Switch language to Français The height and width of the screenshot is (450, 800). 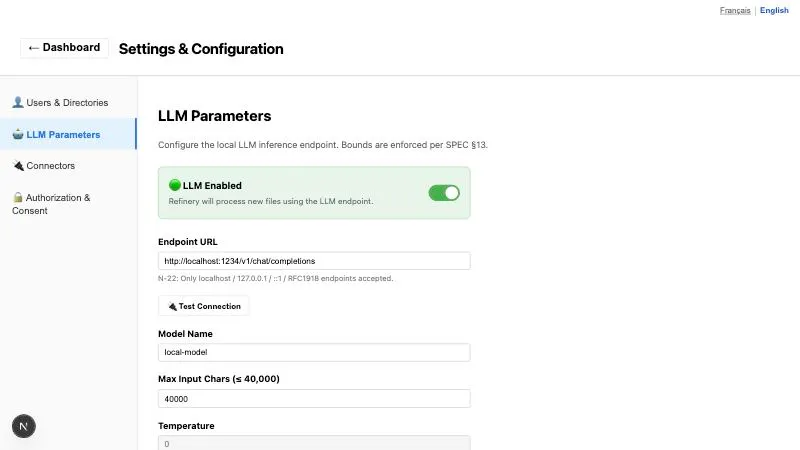735,10
